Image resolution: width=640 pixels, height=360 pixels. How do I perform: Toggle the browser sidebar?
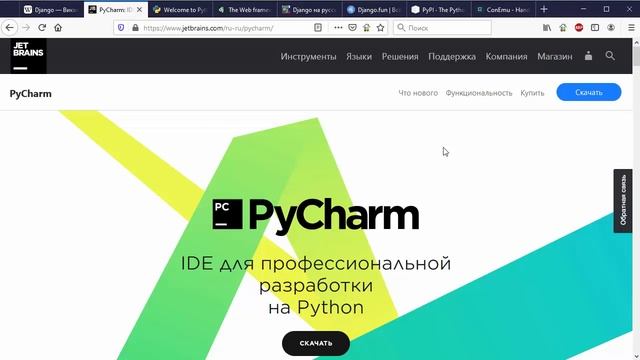click(595, 28)
